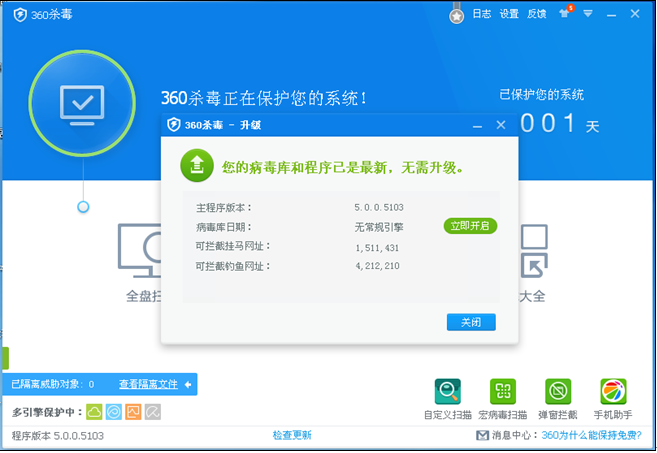
Task: Open 自定义扫描 custom scan
Action: click(447, 399)
